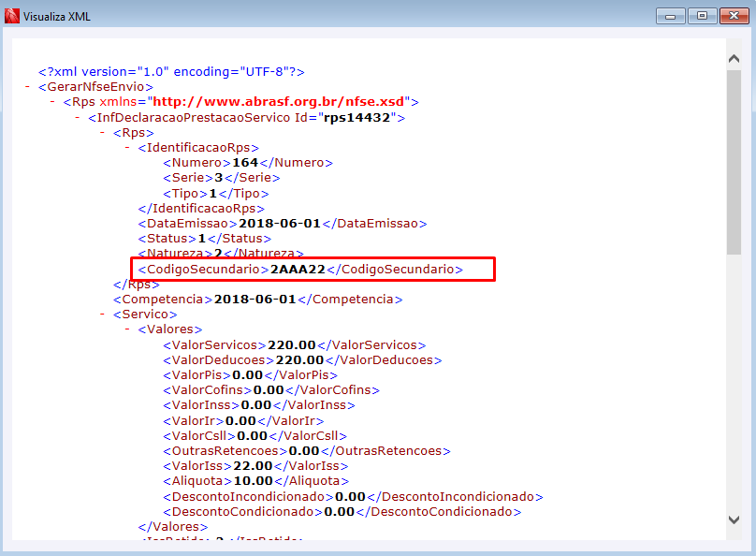Image resolution: width=756 pixels, height=556 pixels.
Task: Maximize the Visualiza XML window
Action: 702,16
